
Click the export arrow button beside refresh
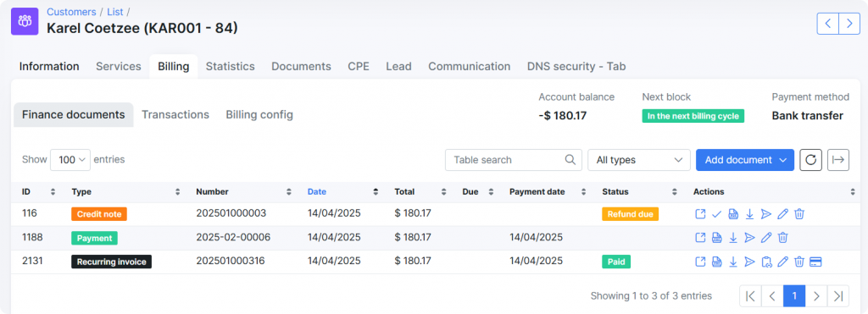click(838, 160)
